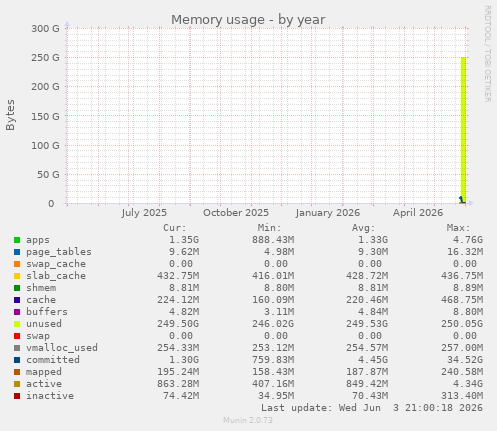The image size is (497, 431).
Task: Click the 'slab_cache' legend label
Action: (x=56, y=276)
